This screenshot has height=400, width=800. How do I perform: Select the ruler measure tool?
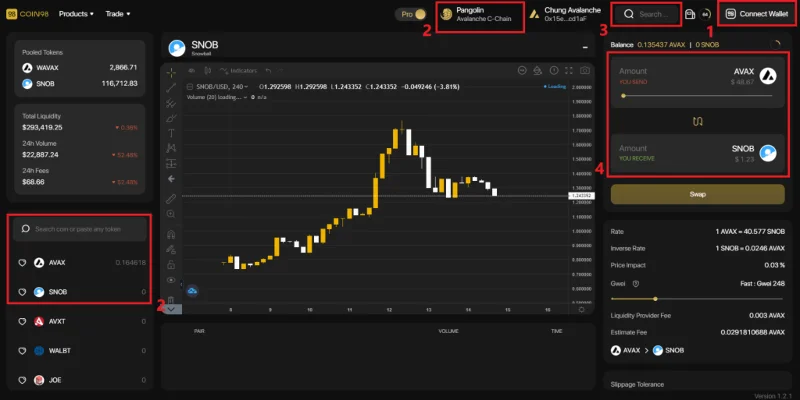point(171,198)
